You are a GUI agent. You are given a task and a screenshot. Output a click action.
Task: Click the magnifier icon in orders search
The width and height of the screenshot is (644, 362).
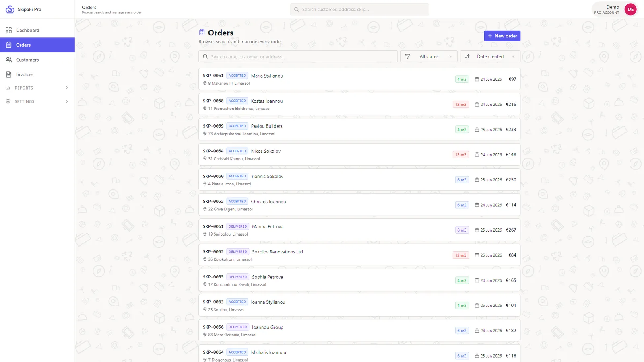pyautogui.click(x=205, y=57)
